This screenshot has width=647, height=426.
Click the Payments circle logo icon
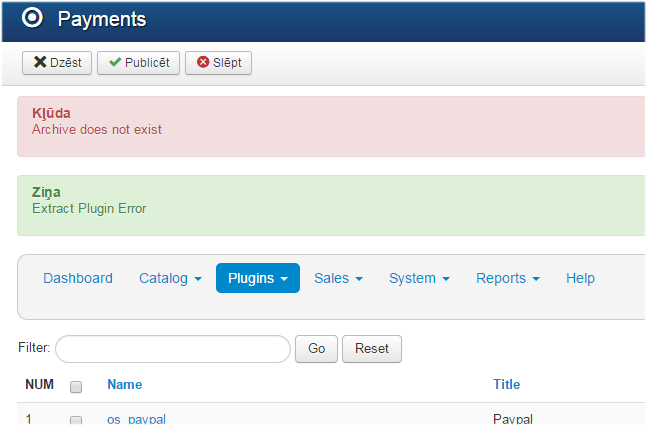pos(32,18)
